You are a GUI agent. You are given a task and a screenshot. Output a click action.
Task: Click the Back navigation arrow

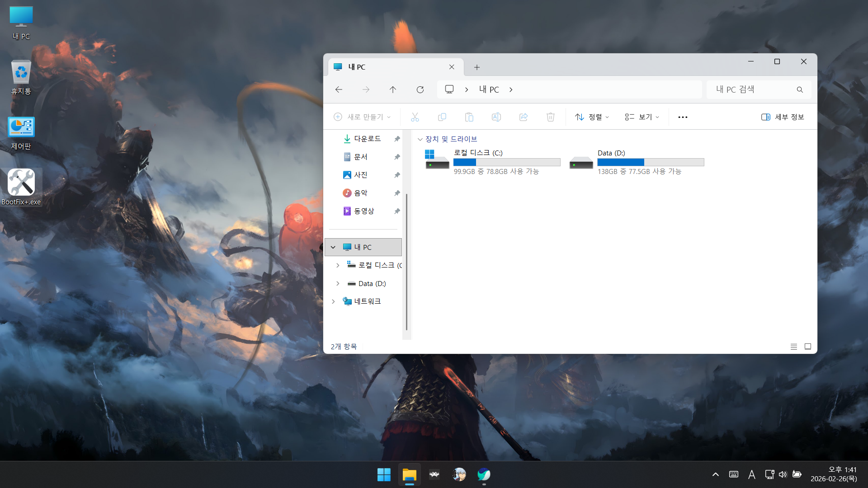coord(339,89)
